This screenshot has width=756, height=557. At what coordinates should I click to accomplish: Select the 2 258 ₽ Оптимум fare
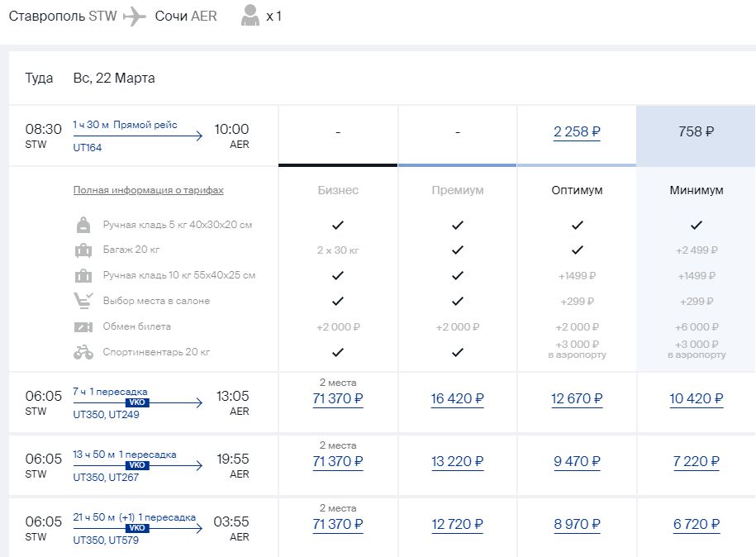point(577,131)
